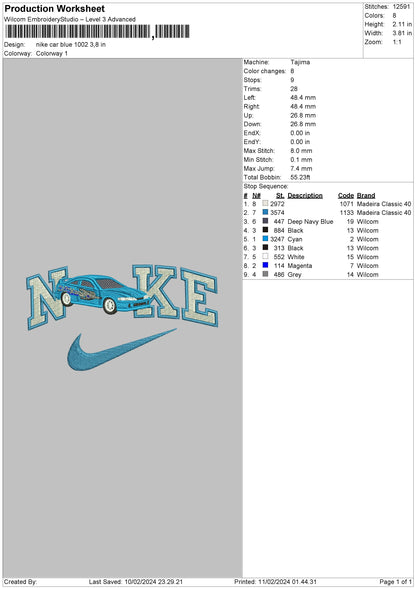Click the blue swatch for code 1133

click(265, 212)
